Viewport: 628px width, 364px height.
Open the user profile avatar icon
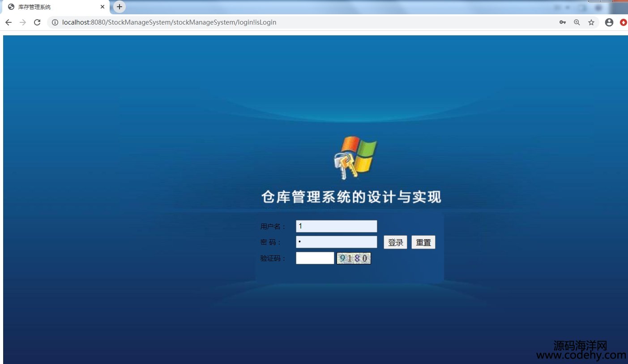(609, 22)
